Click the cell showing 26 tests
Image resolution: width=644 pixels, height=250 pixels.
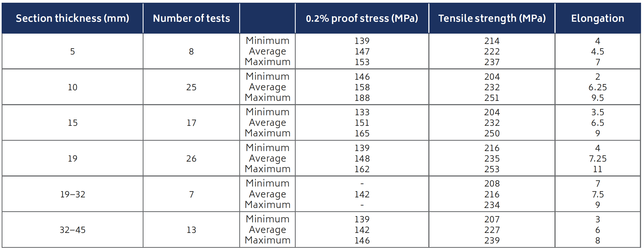click(191, 159)
